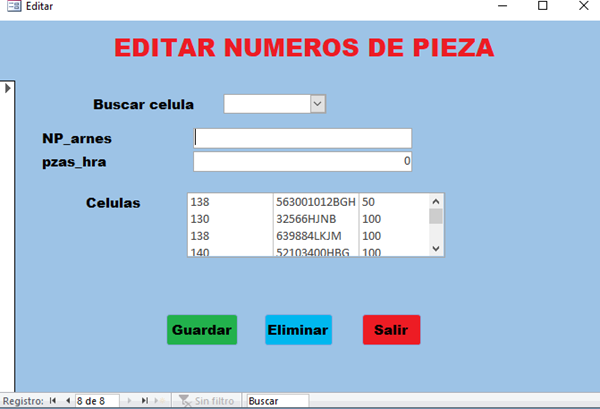This screenshot has height=409, width=600.
Task: Click the new blank record icon
Action: 159,401
